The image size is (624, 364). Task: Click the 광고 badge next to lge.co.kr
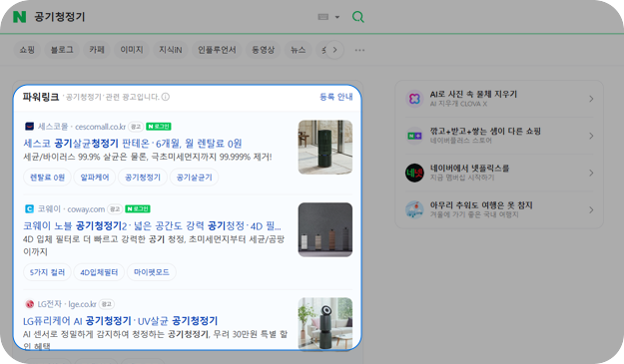[106, 304]
